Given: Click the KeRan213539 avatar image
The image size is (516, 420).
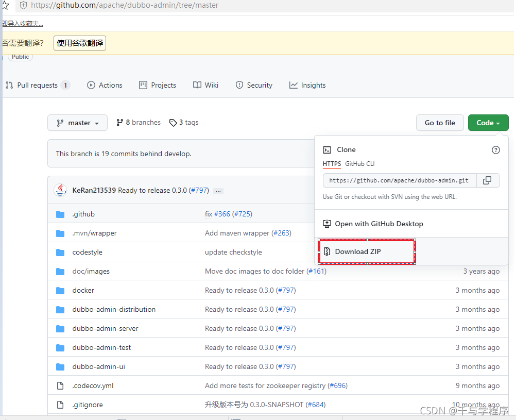Looking at the screenshot, I should [x=61, y=190].
